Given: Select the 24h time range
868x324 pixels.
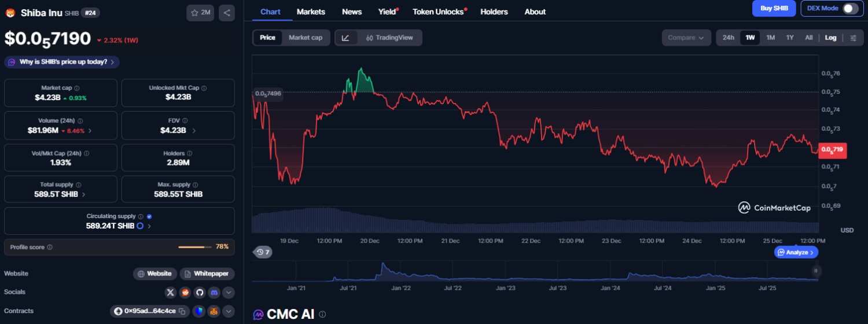Looking at the screenshot, I should click(x=729, y=38).
